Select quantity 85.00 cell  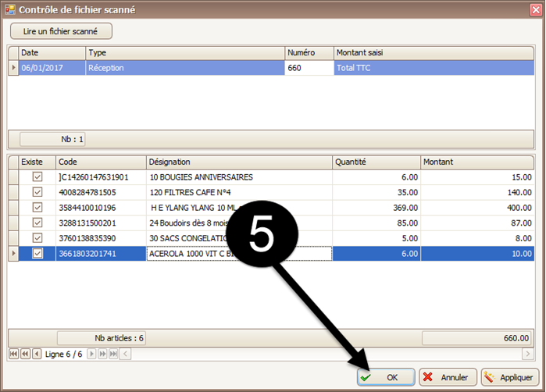376,223
